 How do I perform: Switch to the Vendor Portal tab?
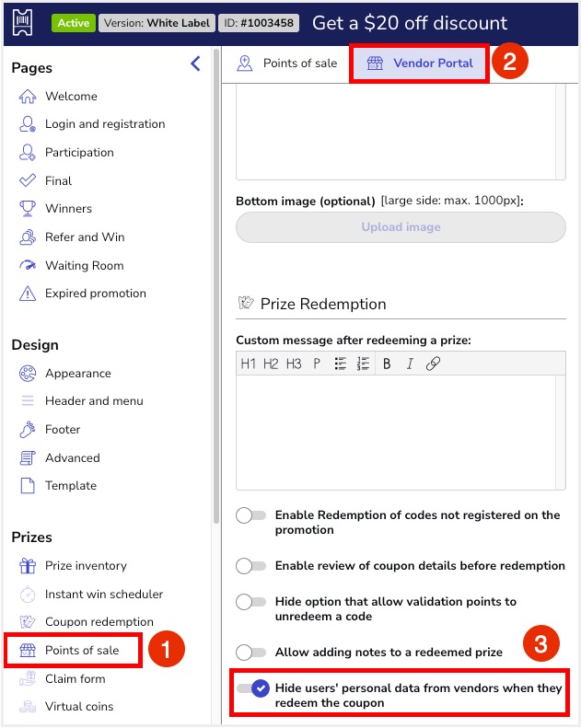click(420, 64)
